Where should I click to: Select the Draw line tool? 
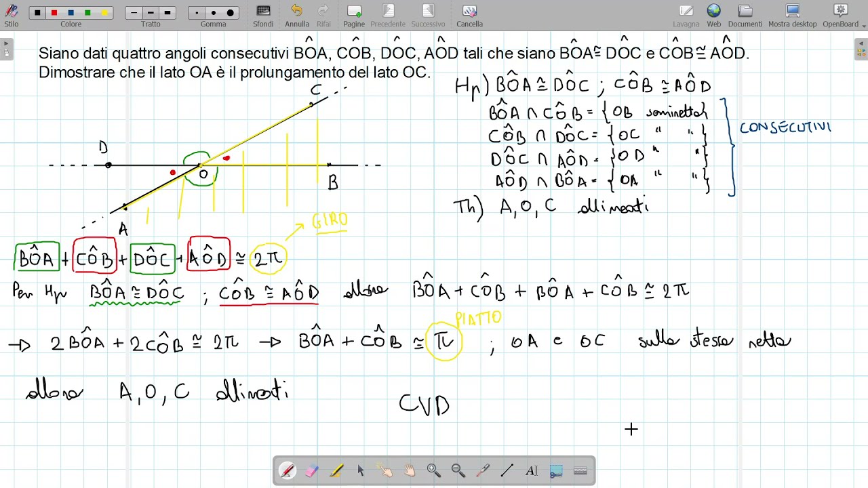[x=507, y=470]
